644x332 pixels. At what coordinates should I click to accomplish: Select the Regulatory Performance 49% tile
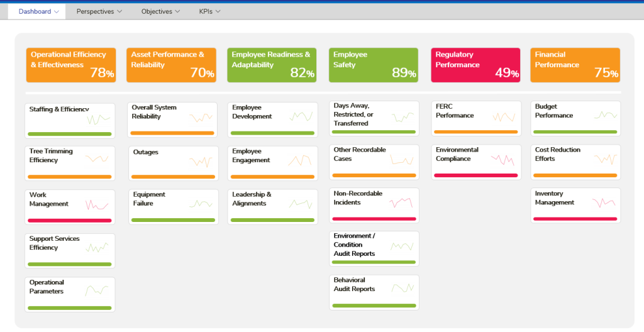click(x=475, y=65)
